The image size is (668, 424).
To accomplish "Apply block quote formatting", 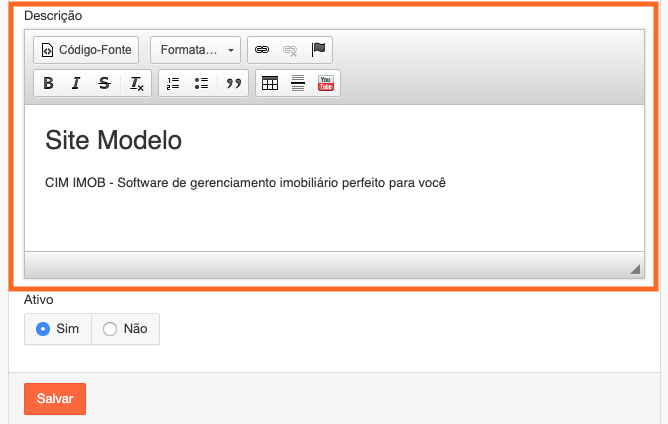I will click(x=234, y=84).
